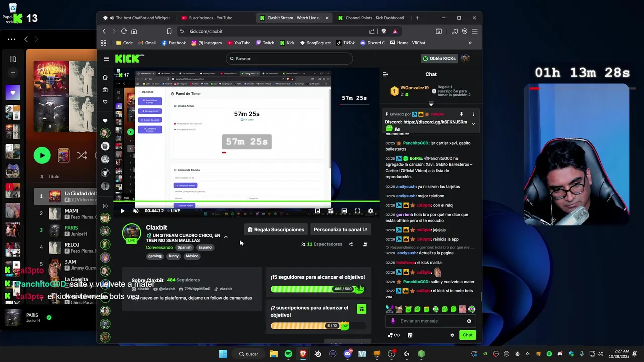The image size is (644, 362).
Task: Click the address bar URL kick.com/claxbit
Action: [206, 31]
